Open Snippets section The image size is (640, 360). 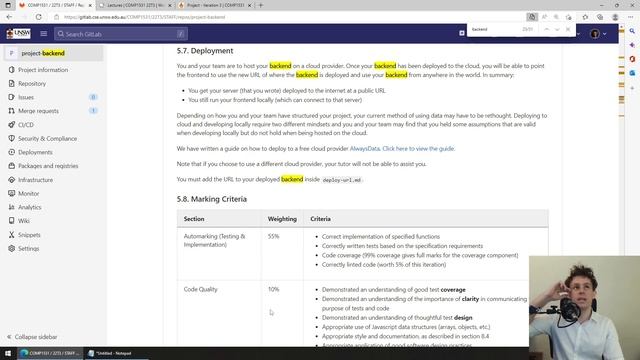pyautogui.click(x=29, y=235)
